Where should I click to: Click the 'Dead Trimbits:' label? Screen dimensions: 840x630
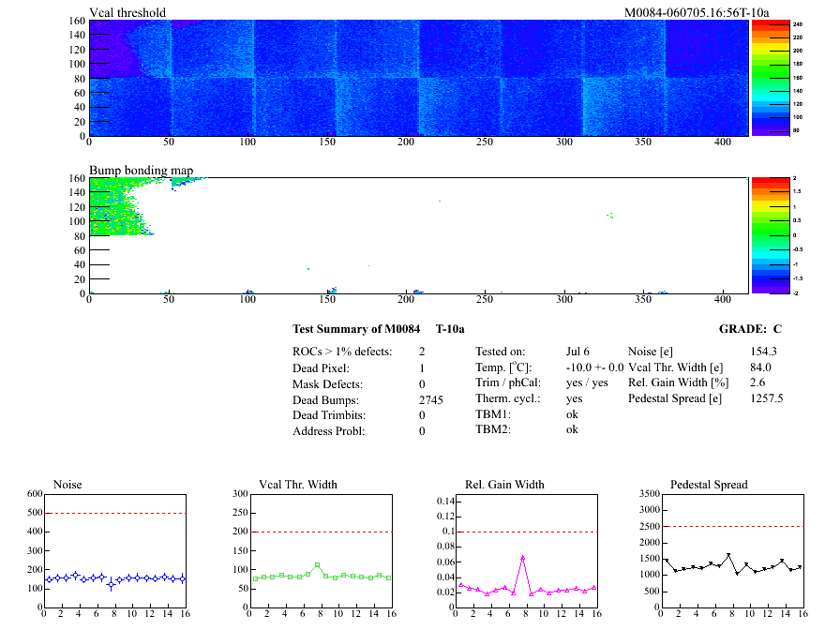pyautogui.click(x=329, y=415)
